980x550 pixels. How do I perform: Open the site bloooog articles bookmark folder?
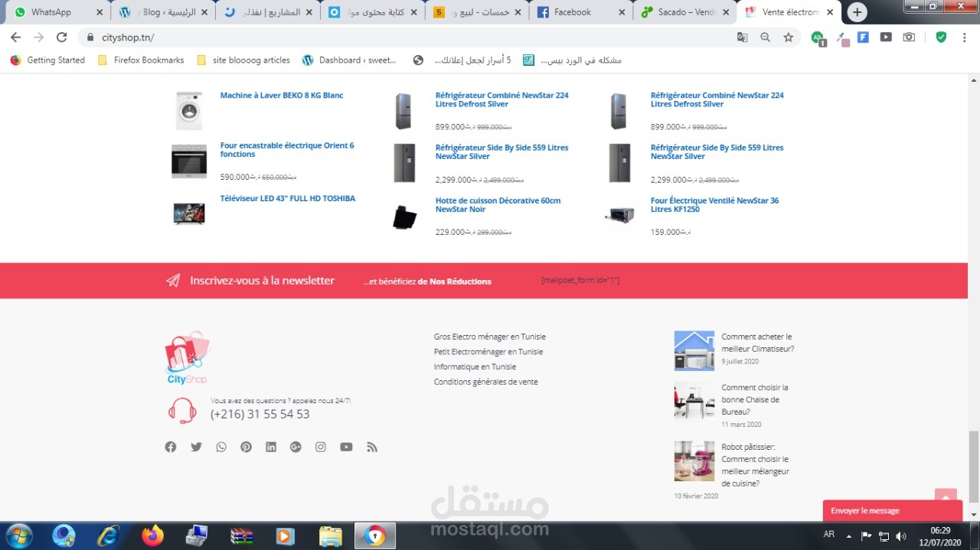pyautogui.click(x=243, y=60)
